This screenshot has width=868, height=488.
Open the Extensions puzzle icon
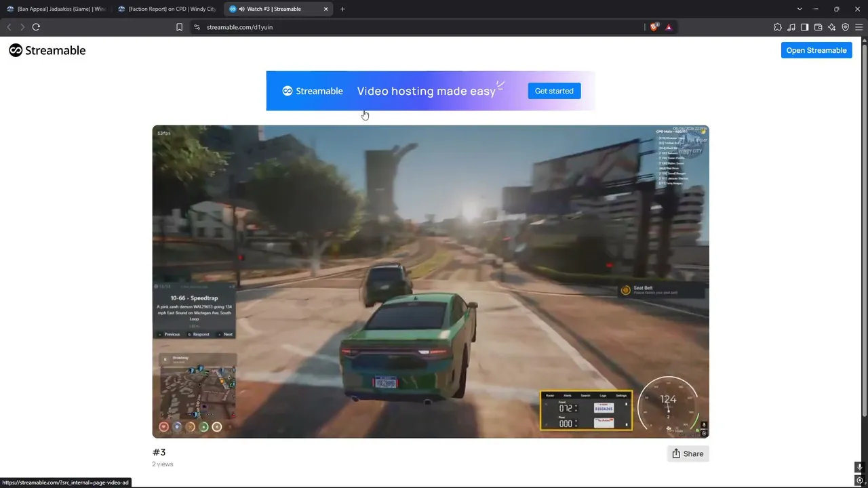[777, 27]
